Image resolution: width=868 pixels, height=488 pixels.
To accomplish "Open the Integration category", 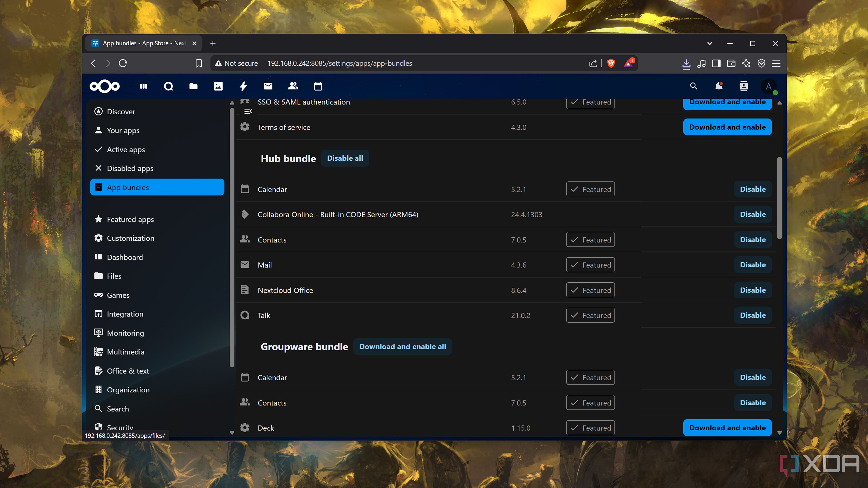I will pyautogui.click(x=157, y=314).
